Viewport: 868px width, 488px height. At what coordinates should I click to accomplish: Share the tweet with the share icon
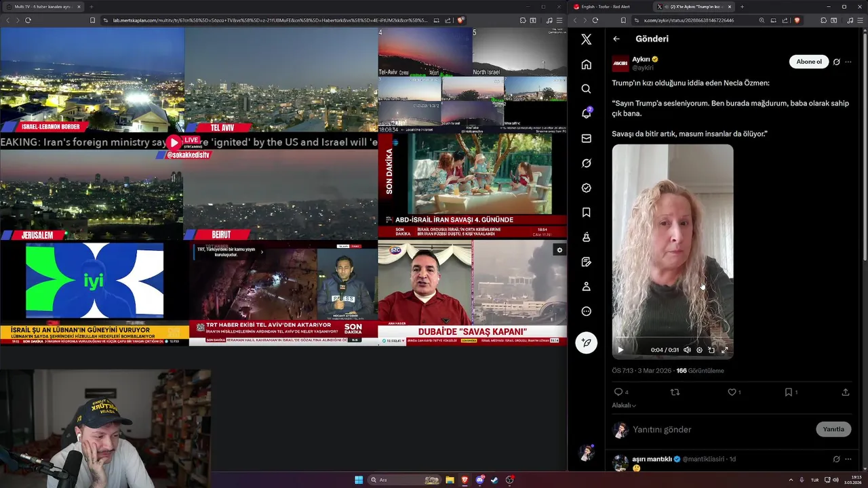pos(846,392)
